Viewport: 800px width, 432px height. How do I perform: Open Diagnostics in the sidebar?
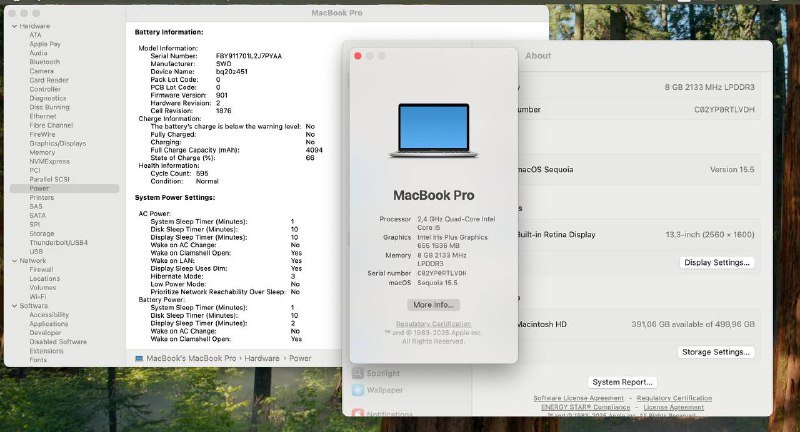pyautogui.click(x=48, y=98)
